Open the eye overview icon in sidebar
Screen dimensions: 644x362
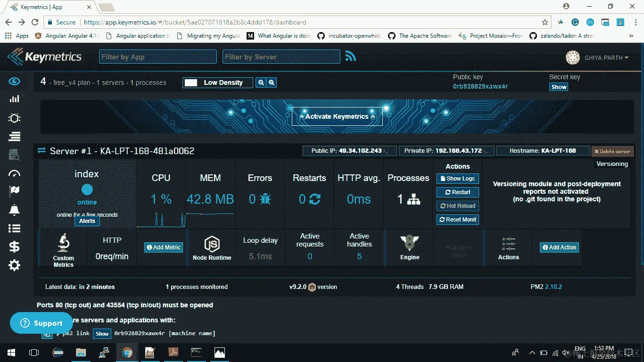[x=15, y=82]
